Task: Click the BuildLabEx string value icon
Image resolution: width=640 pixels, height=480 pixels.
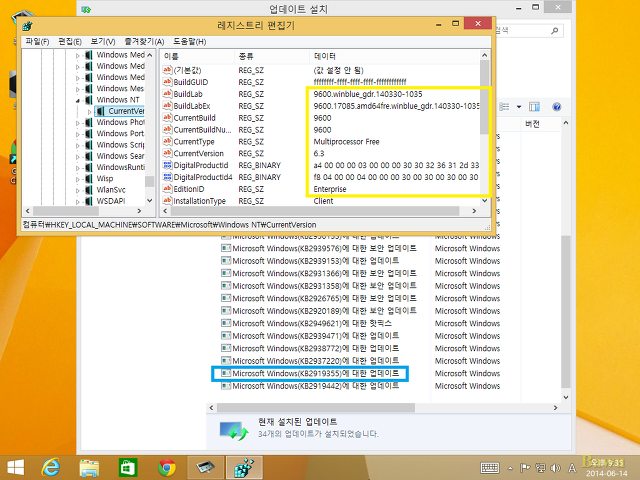Action: point(167,106)
